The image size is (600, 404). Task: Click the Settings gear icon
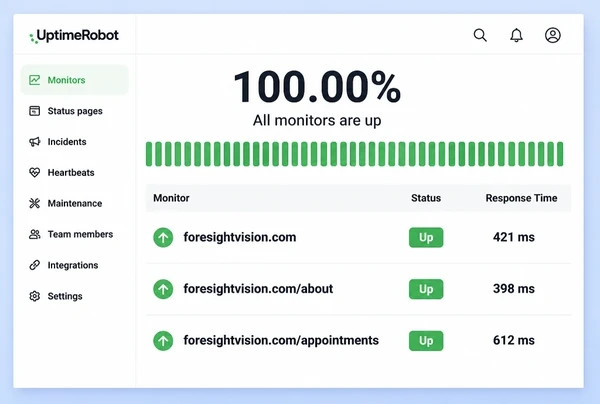(34, 296)
